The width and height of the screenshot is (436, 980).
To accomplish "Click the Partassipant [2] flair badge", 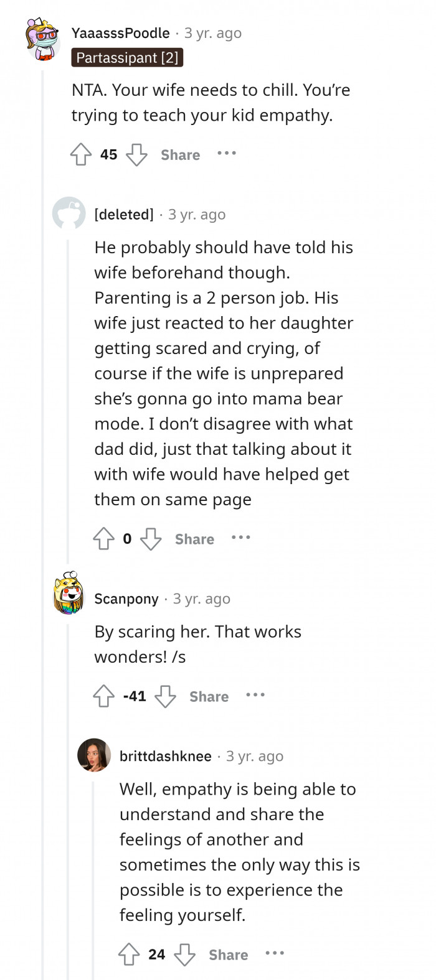I will coord(127,58).
